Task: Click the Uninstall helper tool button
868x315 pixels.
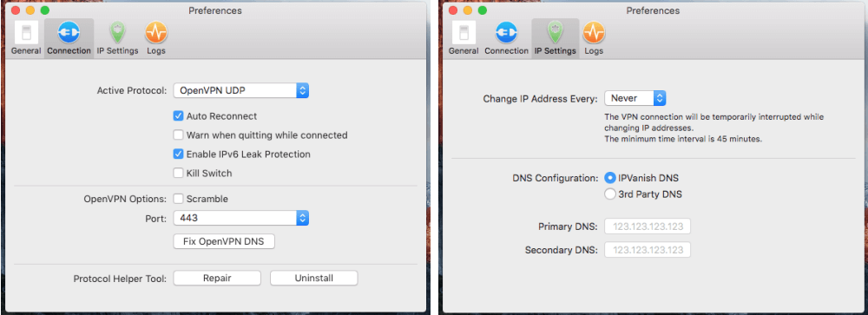Action: coord(314,278)
